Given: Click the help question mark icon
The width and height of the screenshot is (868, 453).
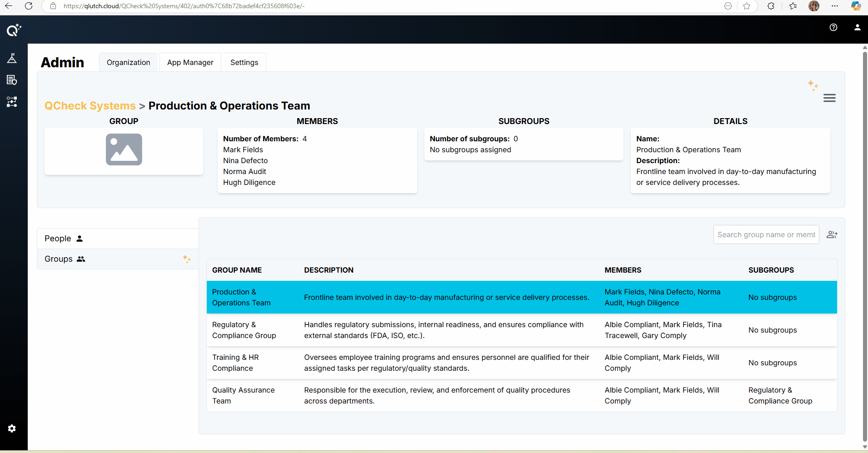Looking at the screenshot, I should (x=833, y=27).
